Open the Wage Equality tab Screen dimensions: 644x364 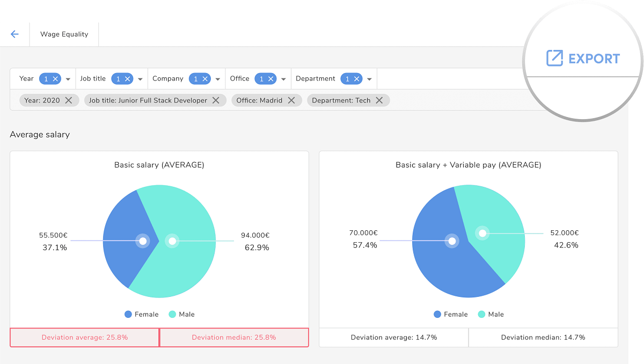(64, 34)
